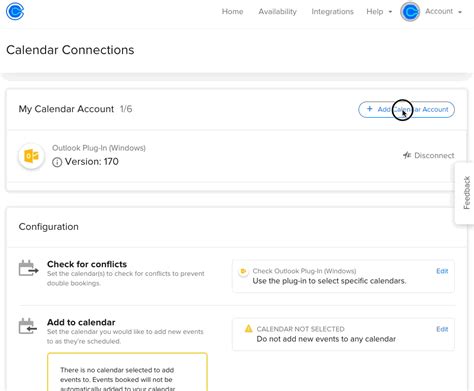Click 'Use the plug-in to select specific calendars.'
Image resolution: width=474 pixels, height=391 pixels.
(329, 281)
